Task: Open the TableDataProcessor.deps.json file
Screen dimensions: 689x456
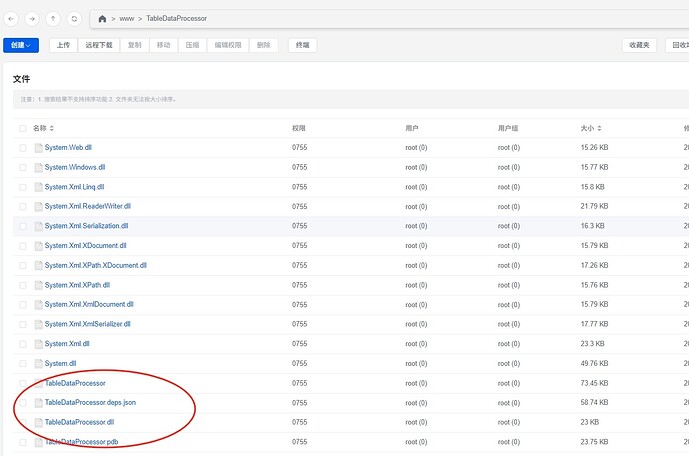Action: (x=91, y=402)
